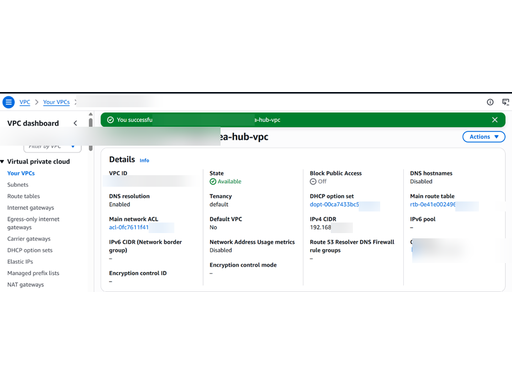Open the Filter by VPC dropdown
Image resolution: width=512 pixels, height=384 pixels.
pos(52,147)
